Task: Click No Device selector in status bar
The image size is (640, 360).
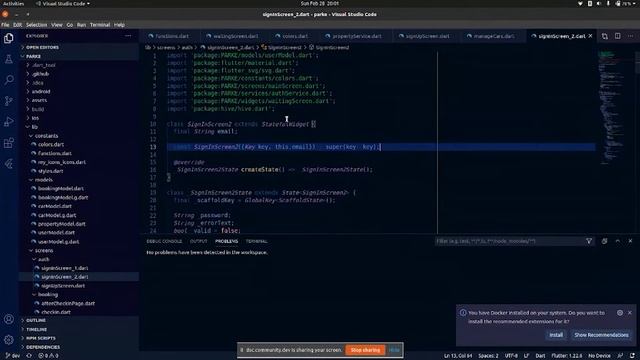Action: (x=599, y=356)
